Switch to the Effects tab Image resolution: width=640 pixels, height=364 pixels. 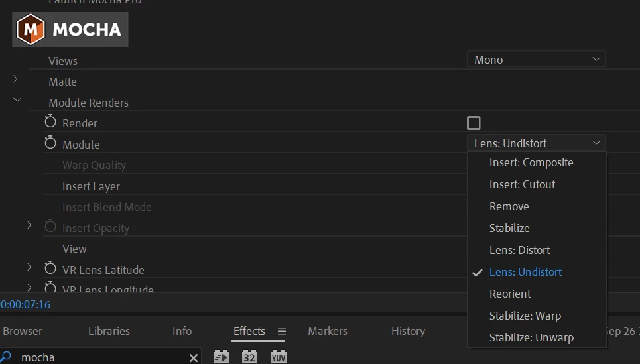click(249, 331)
